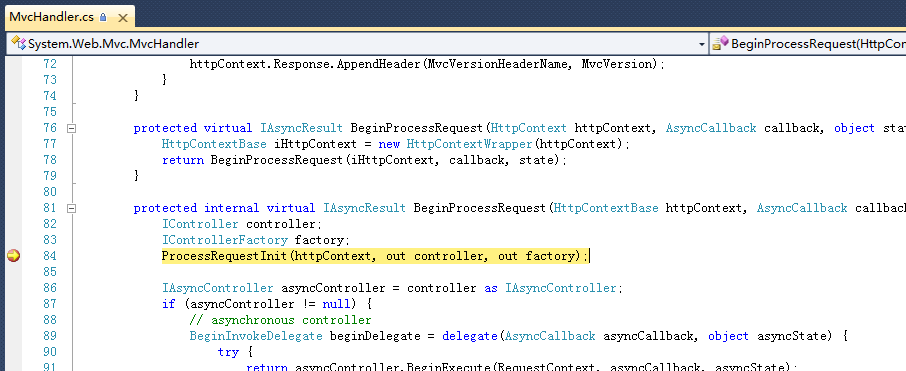This screenshot has width=906, height=371.
Task: Open the System.Web.Mvc.MvcHandler type dropdown
Action: [701, 44]
